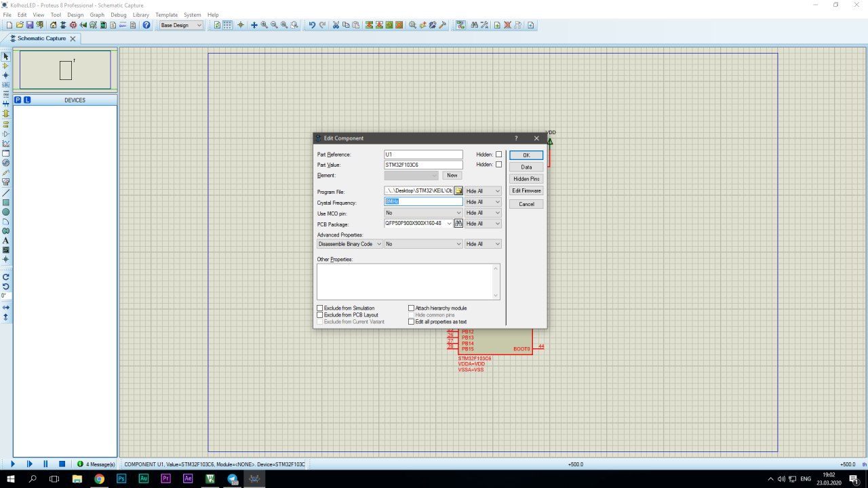Screen dimensions: 868x488
Task: Click the pan/center view cross icon
Action: [254, 25]
